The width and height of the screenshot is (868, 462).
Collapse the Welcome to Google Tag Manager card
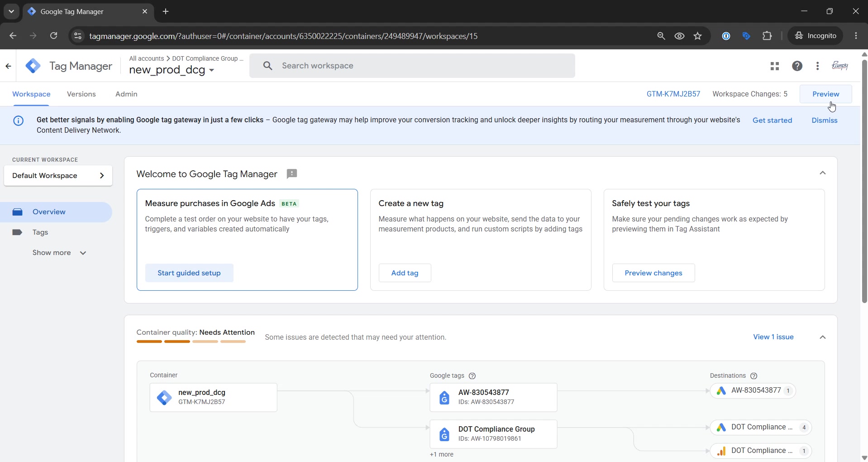pyautogui.click(x=822, y=173)
